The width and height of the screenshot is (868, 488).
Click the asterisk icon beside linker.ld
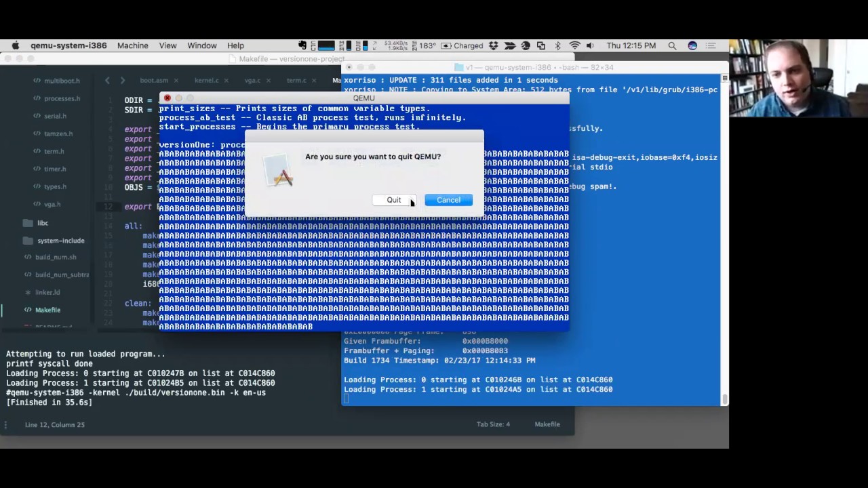click(28, 292)
